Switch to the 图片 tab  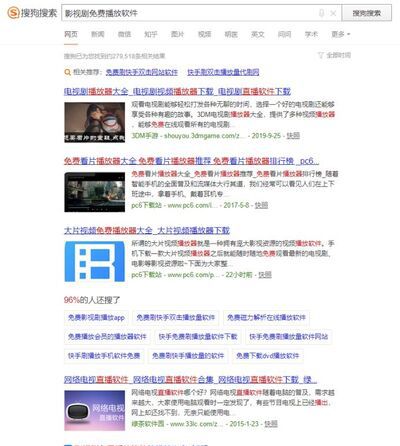coord(177,34)
